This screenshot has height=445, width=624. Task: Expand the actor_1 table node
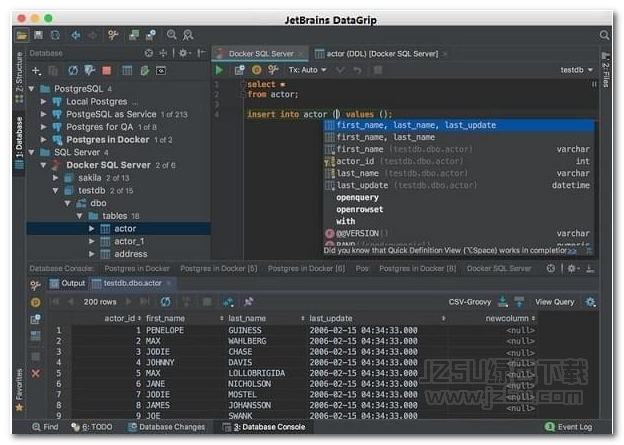pyautogui.click(x=92, y=241)
